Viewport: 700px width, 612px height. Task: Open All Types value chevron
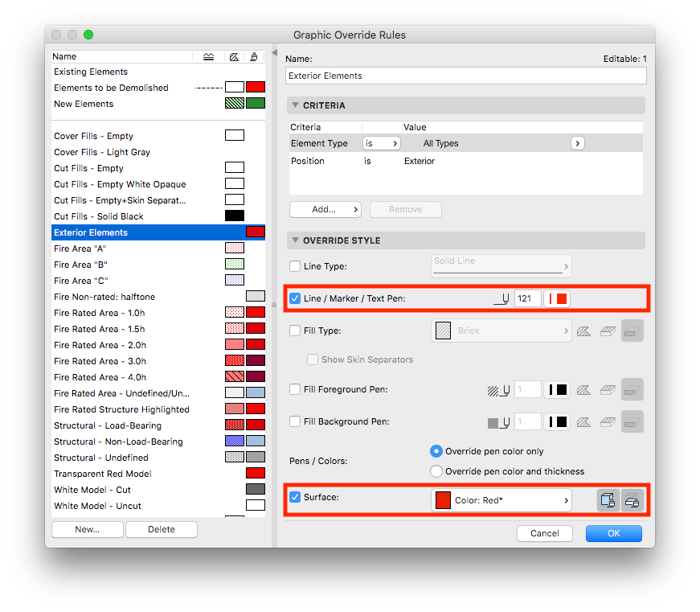(578, 143)
